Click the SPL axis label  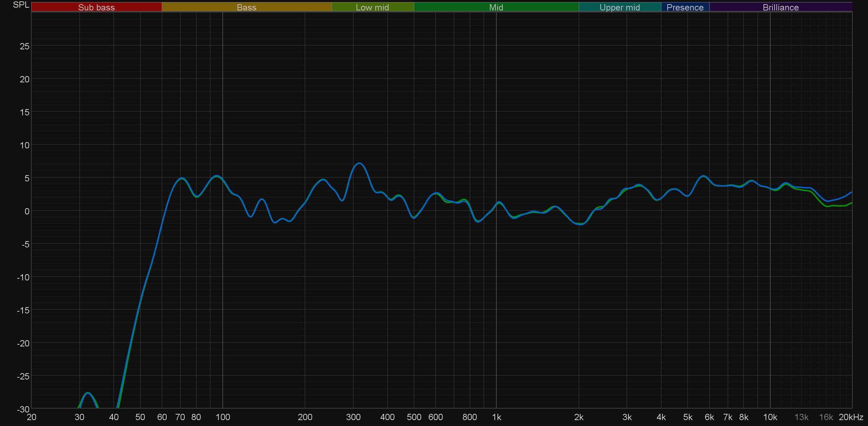(21, 5)
